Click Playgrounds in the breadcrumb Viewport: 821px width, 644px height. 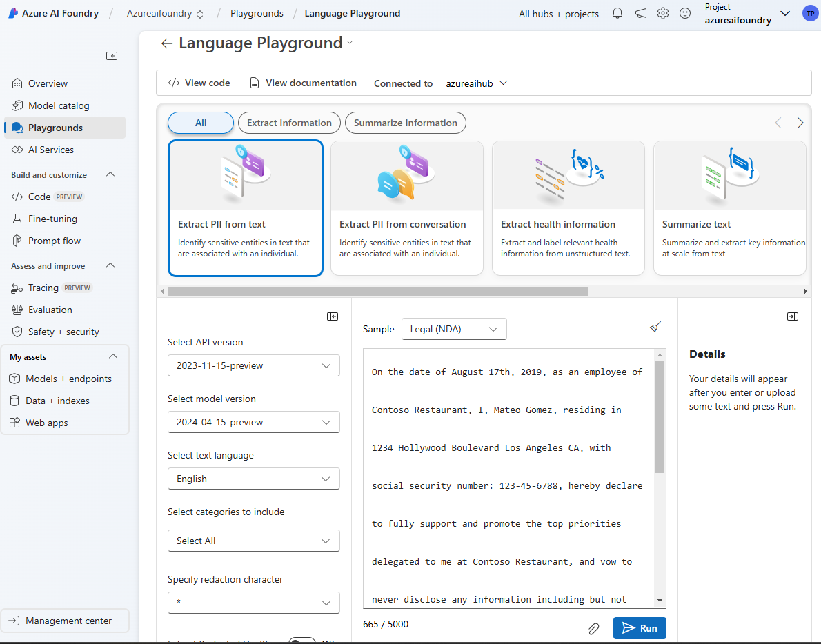click(x=257, y=14)
